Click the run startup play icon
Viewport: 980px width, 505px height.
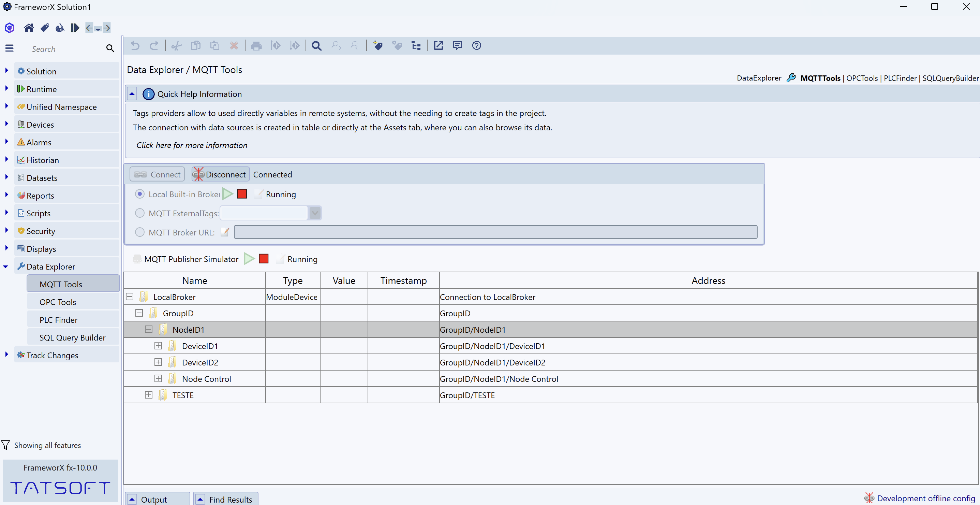point(75,28)
